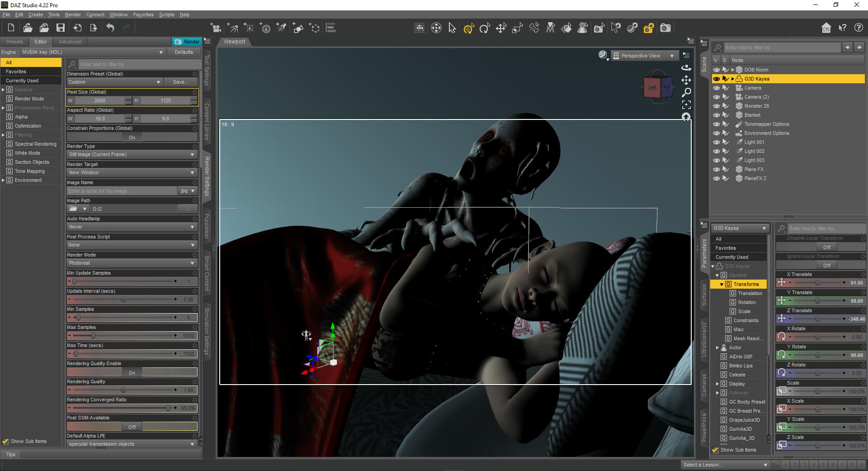The image size is (868, 471).
Task: Switch to the Advanced tab
Action: [x=70, y=42]
